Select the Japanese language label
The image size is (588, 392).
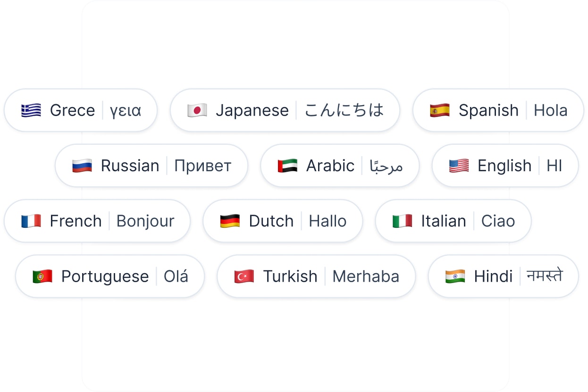252,110
